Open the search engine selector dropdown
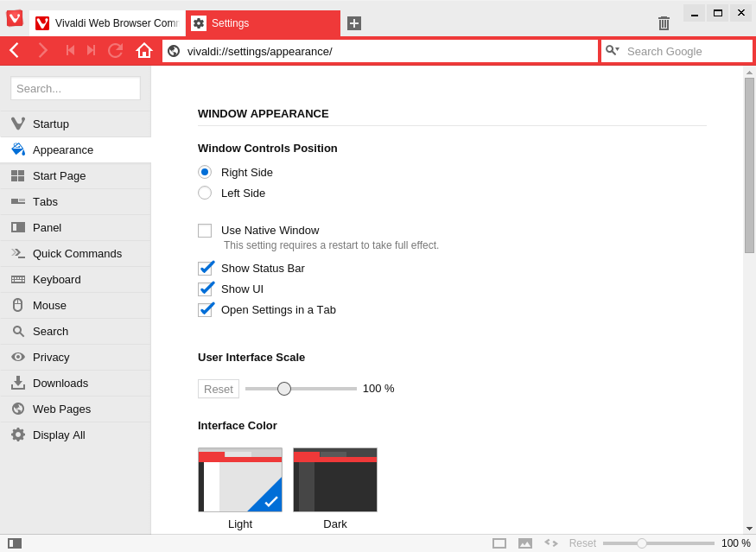 [x=613, y=50]
